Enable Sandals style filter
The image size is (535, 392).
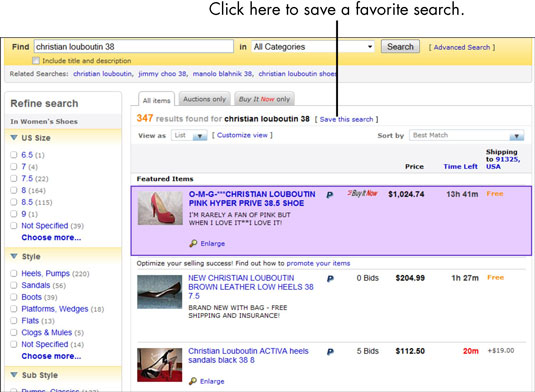coord(14,285)
